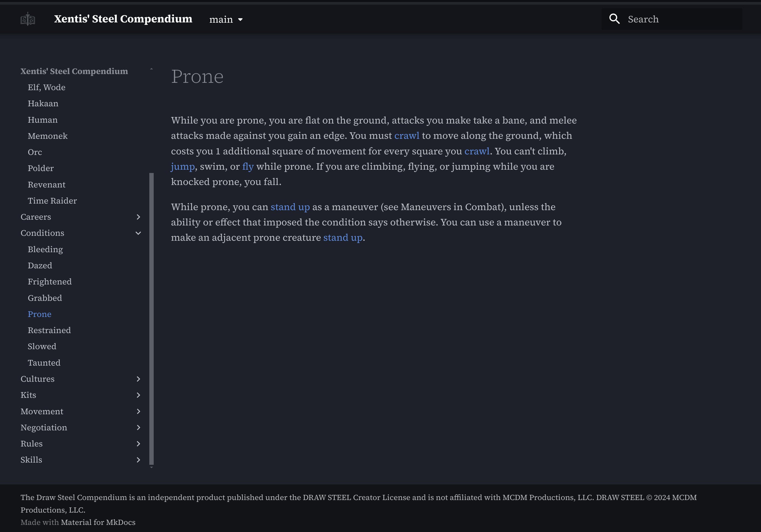Toggle the Conditions menu open or closed
This screenshot has height=532, width=761.
(138, 233)
